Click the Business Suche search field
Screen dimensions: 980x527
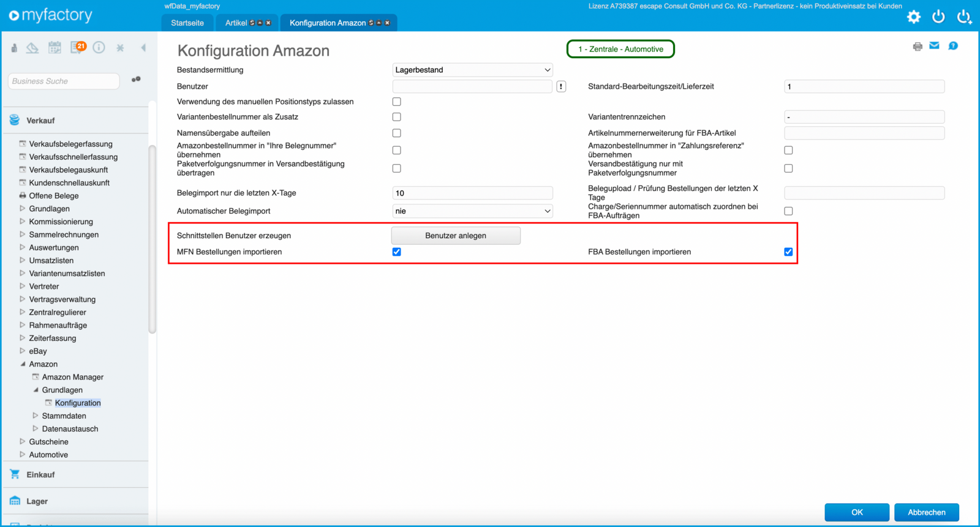pos(64,81)
